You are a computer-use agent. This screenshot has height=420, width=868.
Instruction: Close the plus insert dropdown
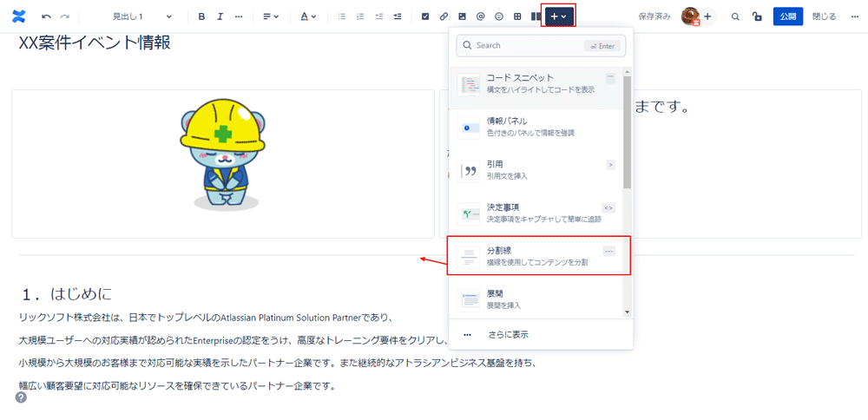click(x=558, y=16)
